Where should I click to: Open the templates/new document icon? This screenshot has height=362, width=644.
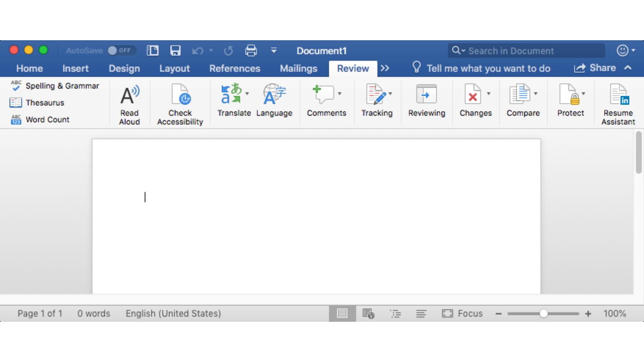pos(153,50)
